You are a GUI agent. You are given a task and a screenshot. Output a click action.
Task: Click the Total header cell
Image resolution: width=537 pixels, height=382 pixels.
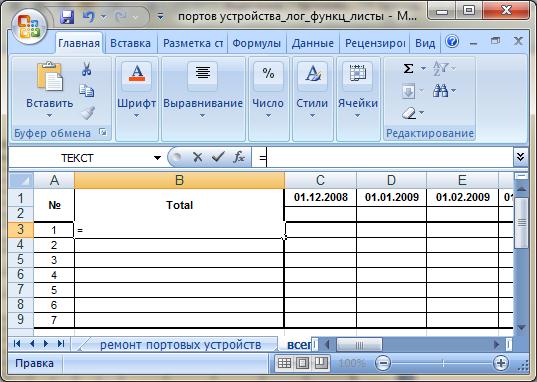pos(179,205)
